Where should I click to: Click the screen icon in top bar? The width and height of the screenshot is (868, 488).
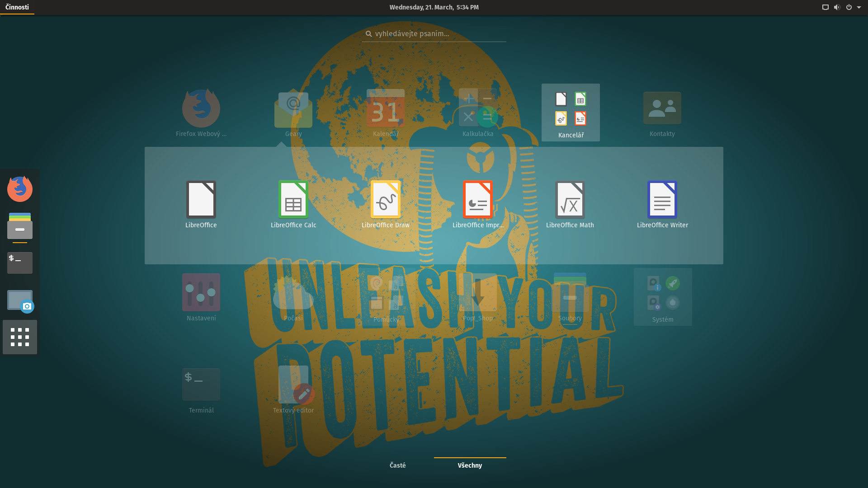[826, 7]
